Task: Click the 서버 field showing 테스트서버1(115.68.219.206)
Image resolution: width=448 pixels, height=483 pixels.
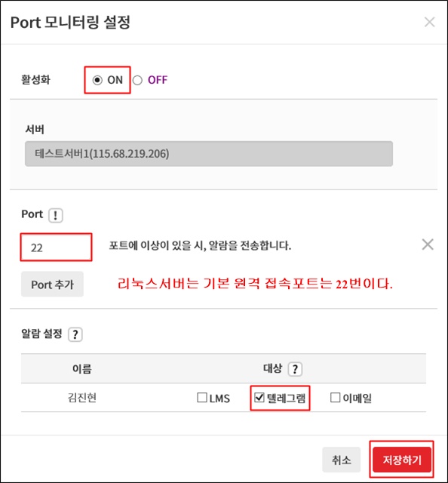Action: click(x=209, y=154)
